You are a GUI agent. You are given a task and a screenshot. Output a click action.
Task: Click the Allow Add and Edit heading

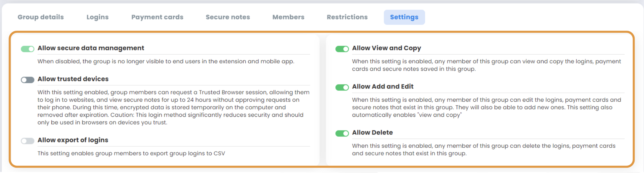tap(383, 86)
